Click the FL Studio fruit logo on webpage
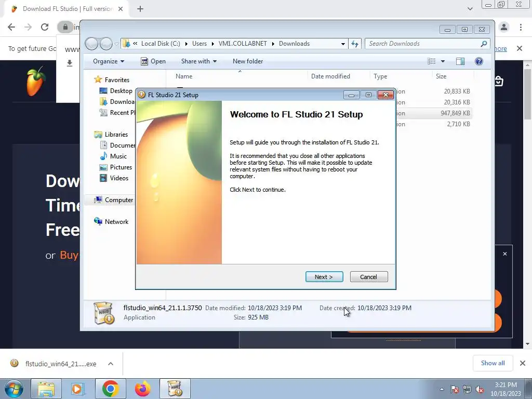Image resolution: width=532 pixels, height=399 pixels. tap(36, 81)
